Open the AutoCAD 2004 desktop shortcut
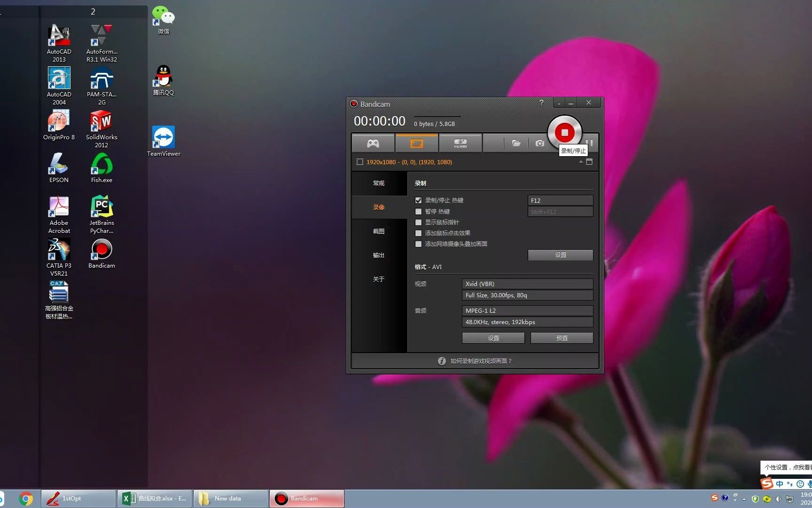Image resolution: width=812 pixels, height=508 pixels. [x=59, y=86]
